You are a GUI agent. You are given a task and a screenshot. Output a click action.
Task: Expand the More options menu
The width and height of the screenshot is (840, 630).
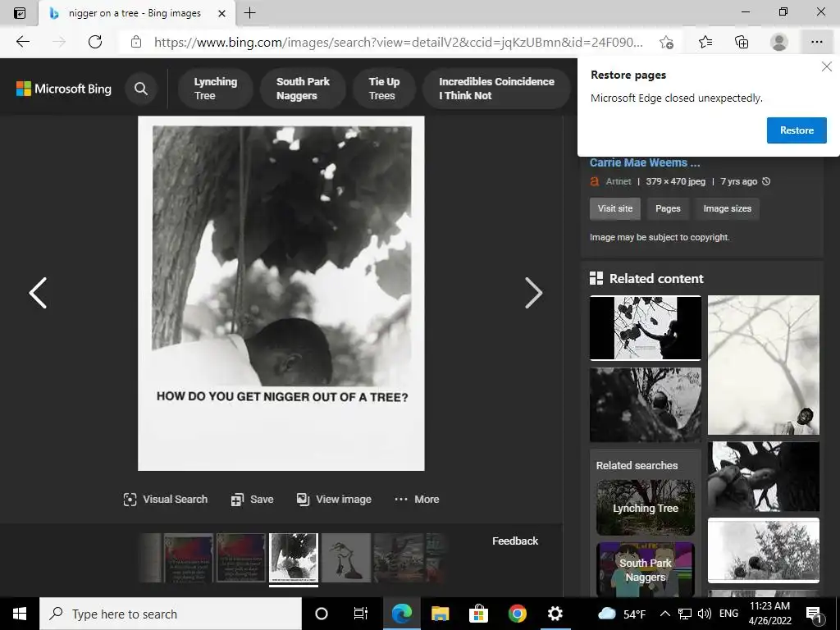pyautogui.click(x=417, y=500)
